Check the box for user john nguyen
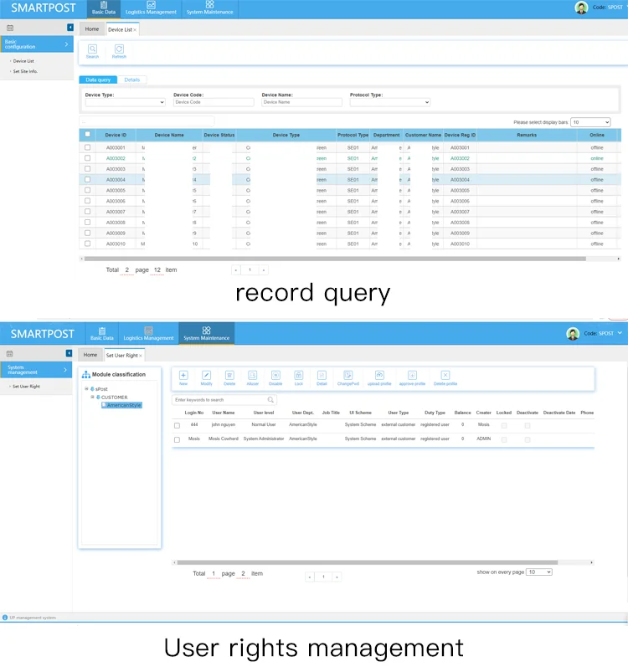This screenshot has height=672, width=628. point(177,425)
